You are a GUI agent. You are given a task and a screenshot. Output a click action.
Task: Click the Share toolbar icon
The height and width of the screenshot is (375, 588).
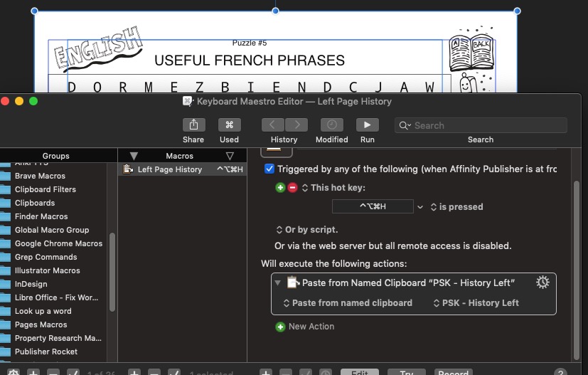point(193,125)
